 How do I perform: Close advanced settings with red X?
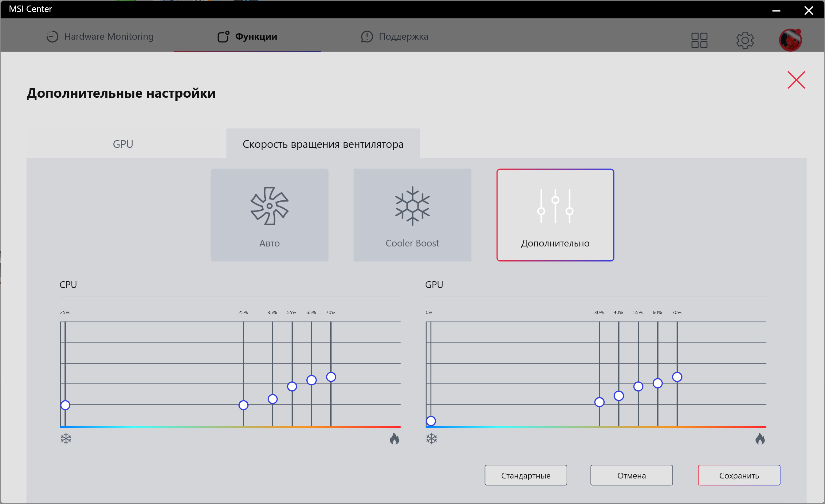796,80
